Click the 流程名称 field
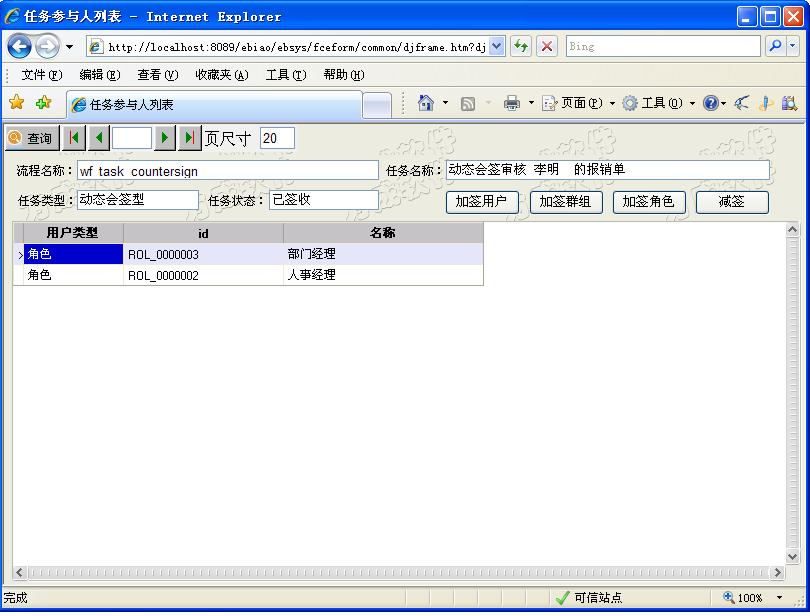This screenshot has width=810, height=616. click(228, 171)
